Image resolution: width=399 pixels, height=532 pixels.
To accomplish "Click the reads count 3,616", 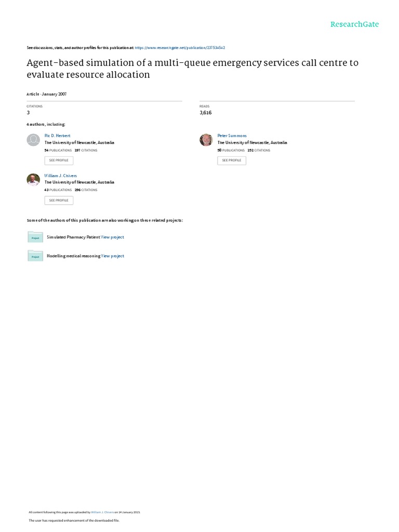I will tap(206, 113).
